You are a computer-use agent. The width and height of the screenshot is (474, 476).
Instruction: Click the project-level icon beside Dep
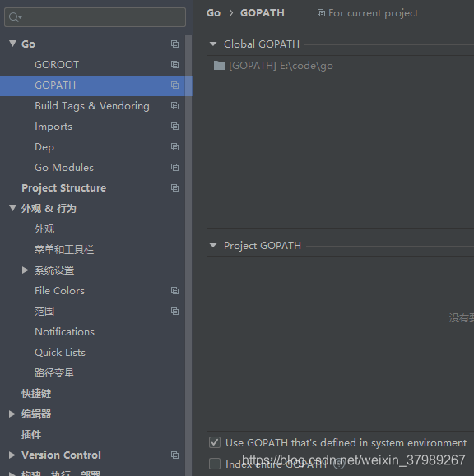[x=174, y=147]
